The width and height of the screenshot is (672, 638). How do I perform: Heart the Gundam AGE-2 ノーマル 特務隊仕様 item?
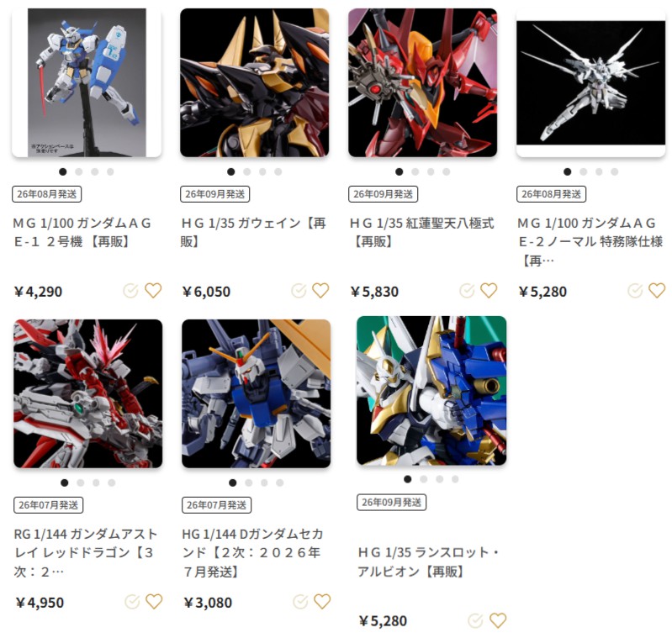point(657,291)
